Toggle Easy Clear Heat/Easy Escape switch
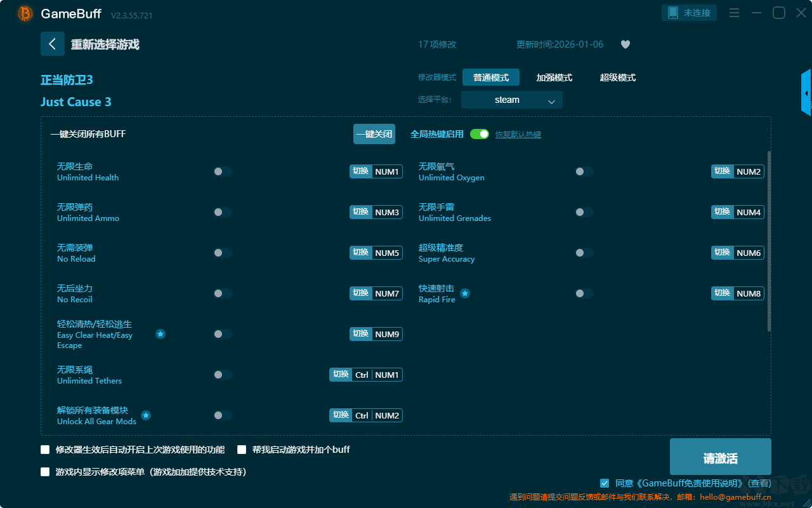812x508 pixels. (x=223, y=334)
